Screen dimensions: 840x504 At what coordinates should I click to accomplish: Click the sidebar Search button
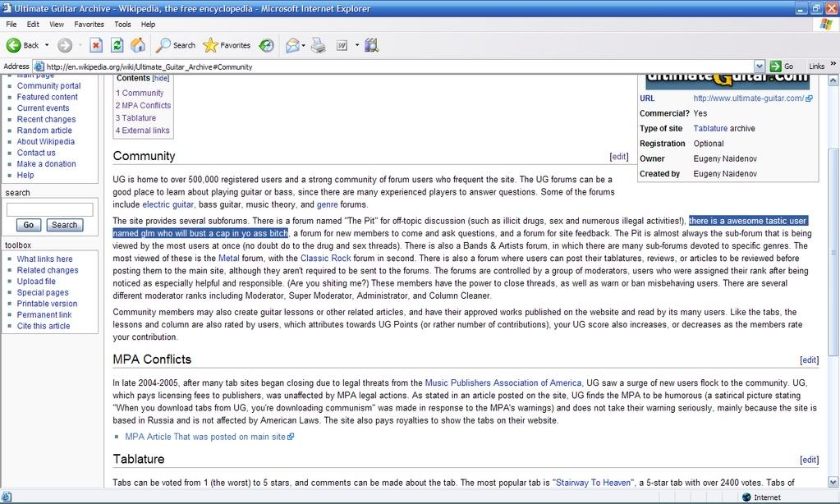pyautogui.click(x=65, y=225)
